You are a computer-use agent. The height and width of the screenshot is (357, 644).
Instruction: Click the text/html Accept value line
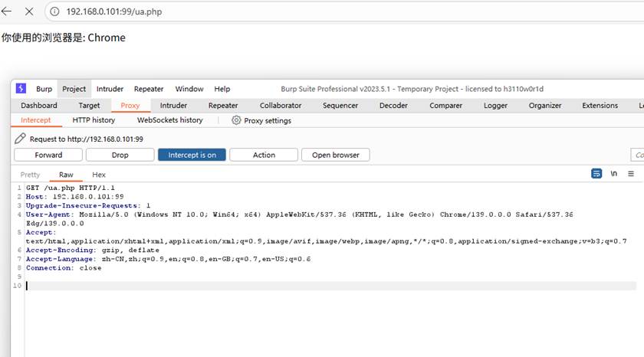click(326, 241)
